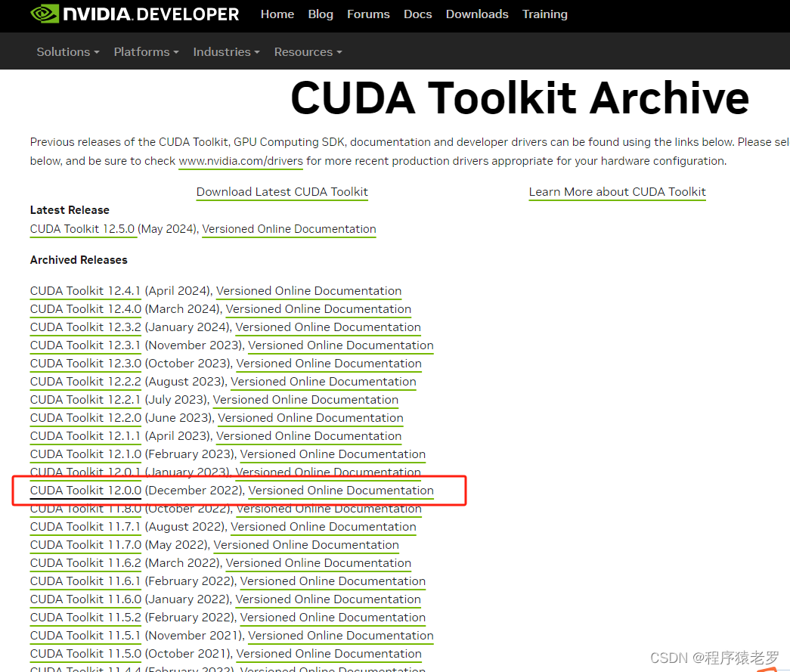Open documentation link for CUDA 11.7.0
The width and height of the screenshot is (790, 672).
[306, 545]
